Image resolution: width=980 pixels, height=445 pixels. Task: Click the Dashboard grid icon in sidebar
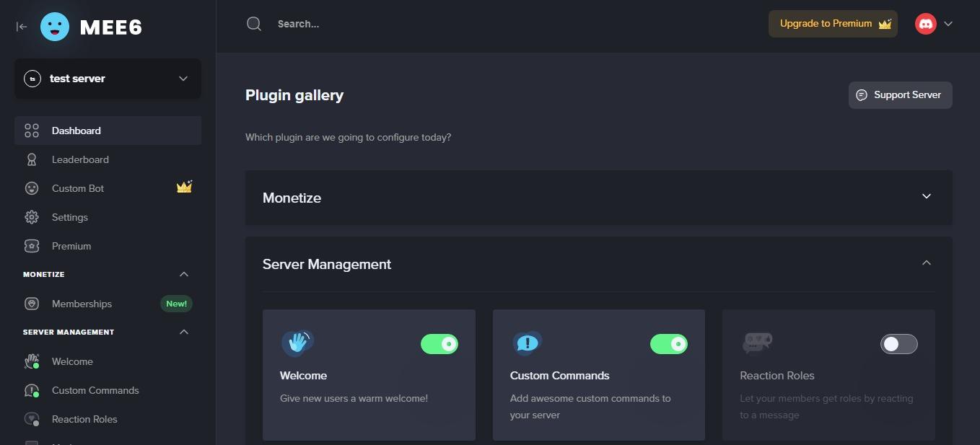click(32, 131)
